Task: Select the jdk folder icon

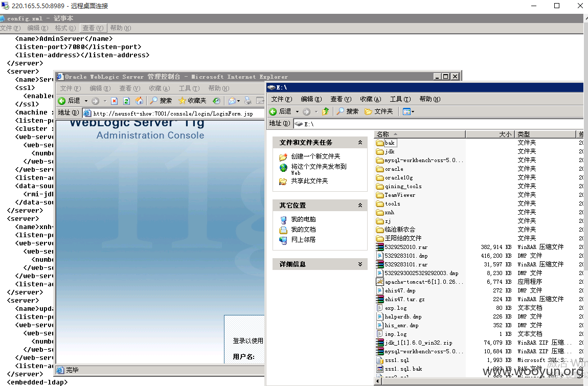Action: coord(379,151)
